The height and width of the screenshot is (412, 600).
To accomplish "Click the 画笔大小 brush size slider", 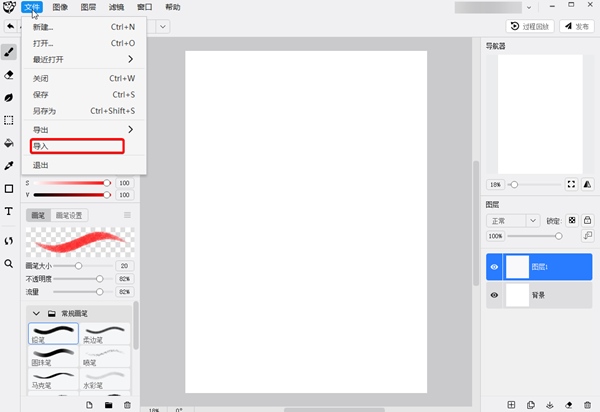I will tap(79, 266).
